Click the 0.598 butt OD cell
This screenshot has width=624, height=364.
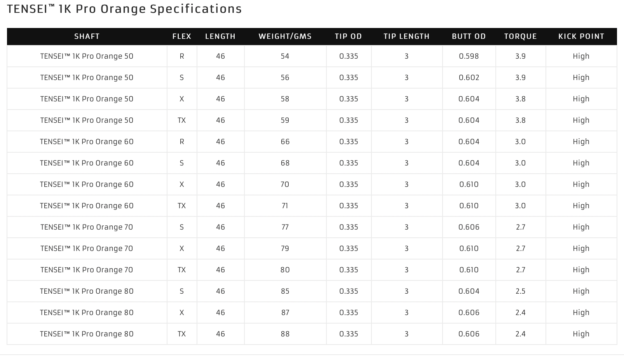tap(469, 56)
